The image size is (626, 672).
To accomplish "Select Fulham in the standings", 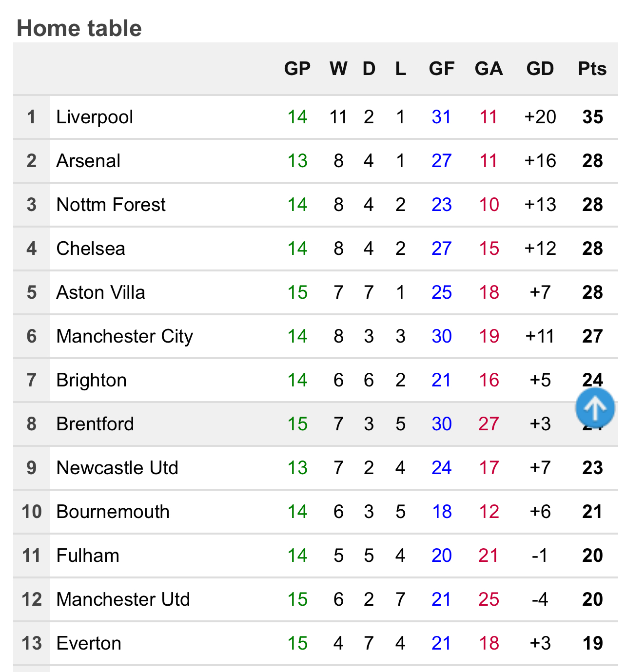I will 88,556.
